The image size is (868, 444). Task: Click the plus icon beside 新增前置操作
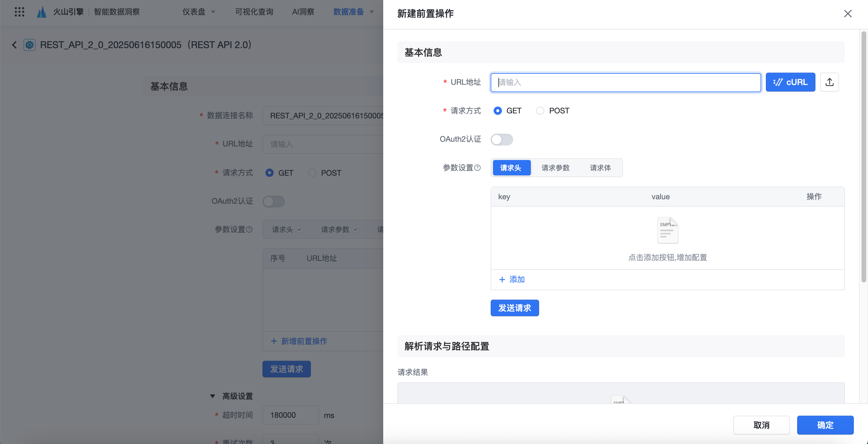pyautogui.click(x=274, y=341)
